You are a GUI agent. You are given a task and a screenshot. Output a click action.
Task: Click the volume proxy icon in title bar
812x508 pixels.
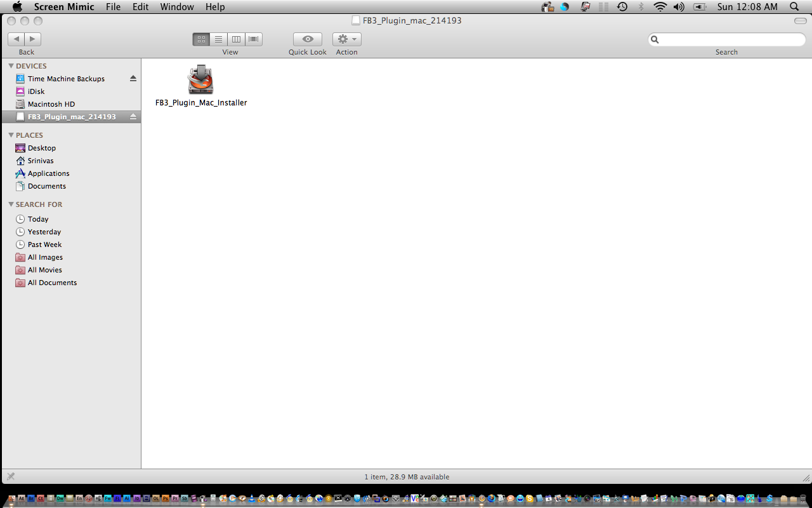tap(356, 21)
